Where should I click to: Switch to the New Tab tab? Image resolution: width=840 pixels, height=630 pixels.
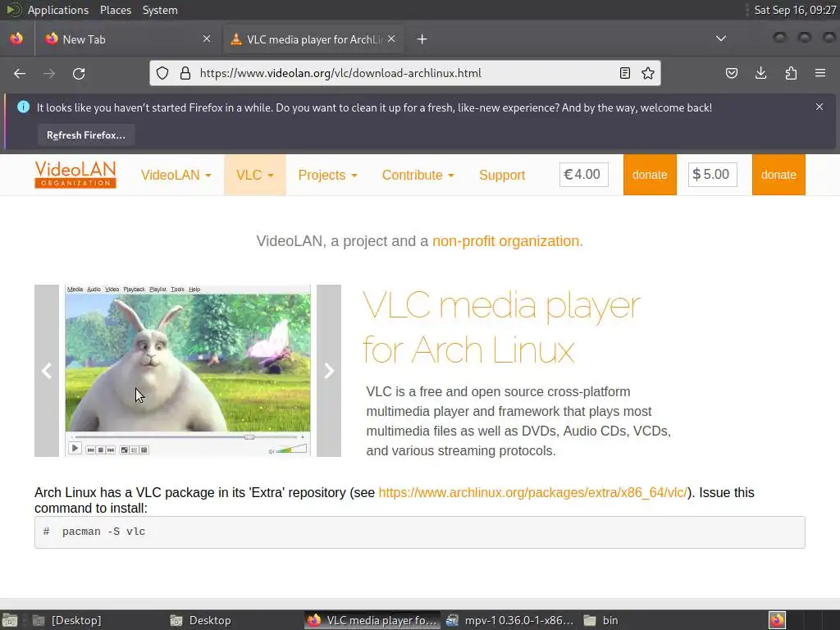[x=128, y=39]
